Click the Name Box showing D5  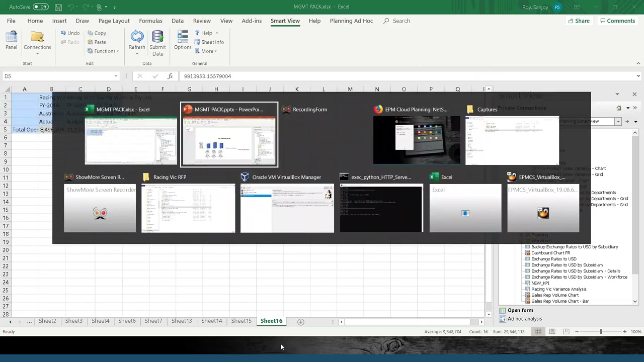coord(57,76)
